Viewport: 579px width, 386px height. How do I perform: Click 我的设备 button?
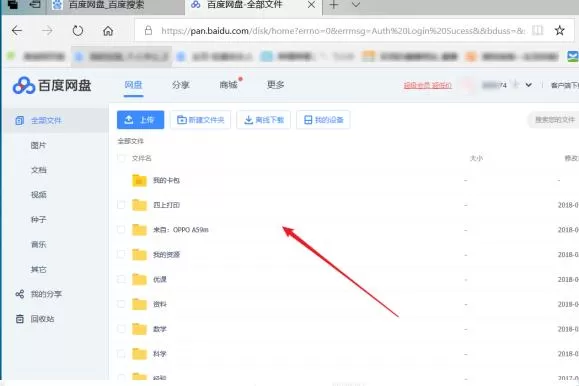pos(323,120)
